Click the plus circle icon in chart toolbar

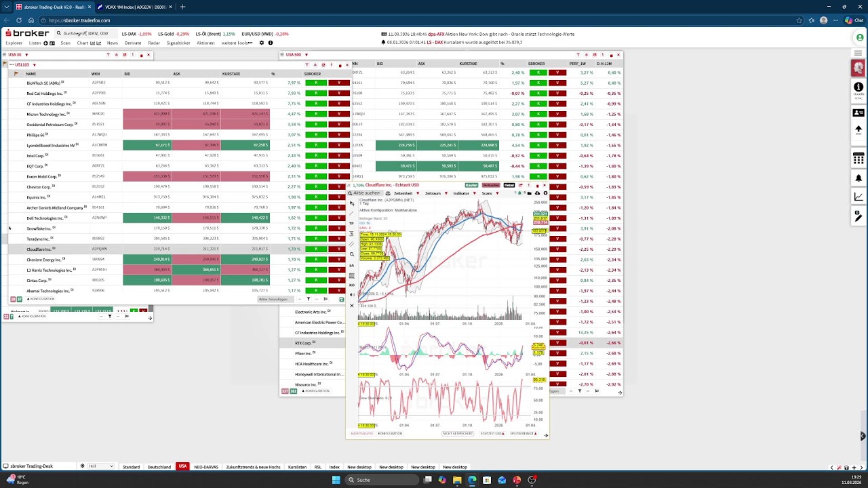pos(545,193)
